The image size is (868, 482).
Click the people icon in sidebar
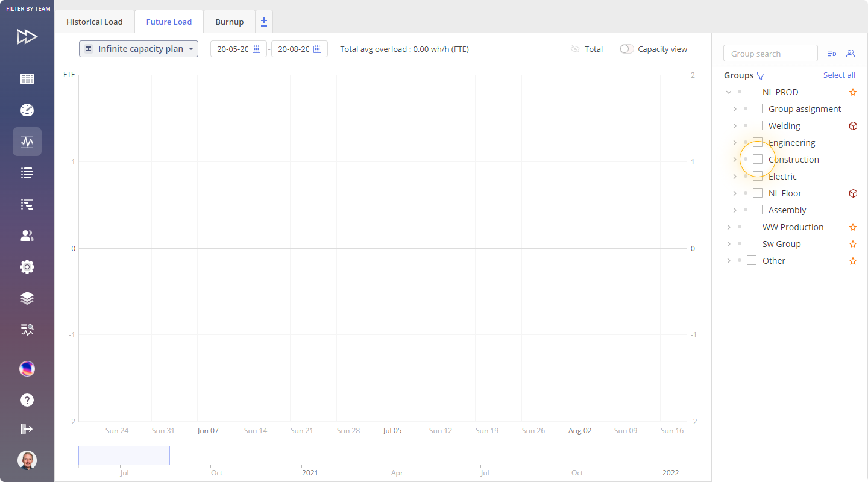(27, 236)
